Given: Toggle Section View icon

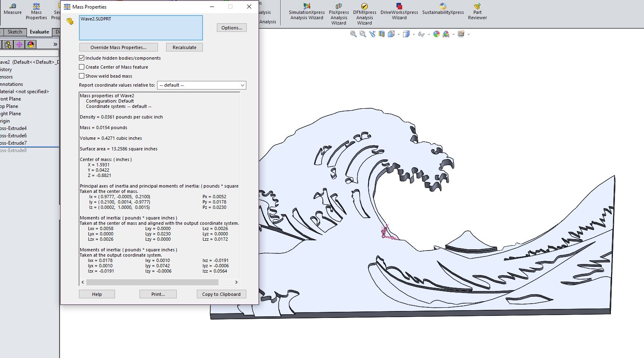Looking at the screenshot, I should tap(382, 34).
